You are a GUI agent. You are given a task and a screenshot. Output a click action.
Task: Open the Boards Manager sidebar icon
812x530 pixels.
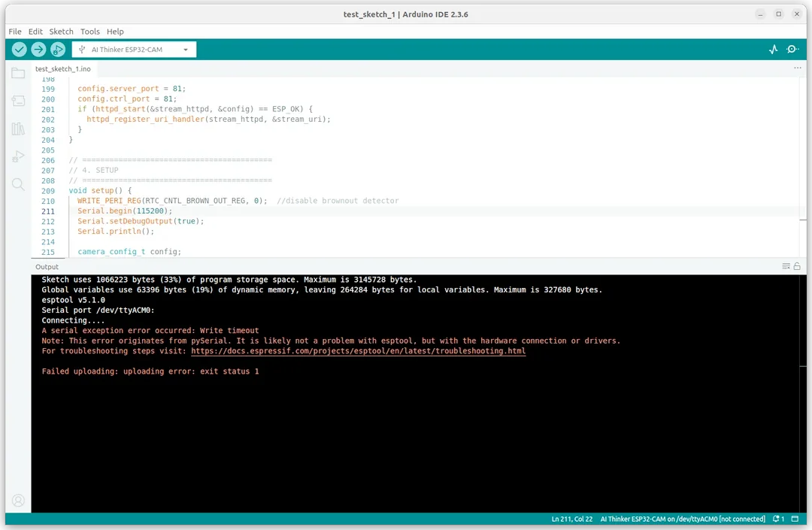(x=18, y=101)
